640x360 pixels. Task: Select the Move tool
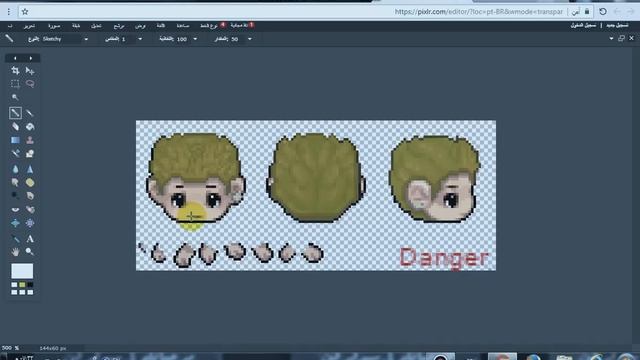30,71
